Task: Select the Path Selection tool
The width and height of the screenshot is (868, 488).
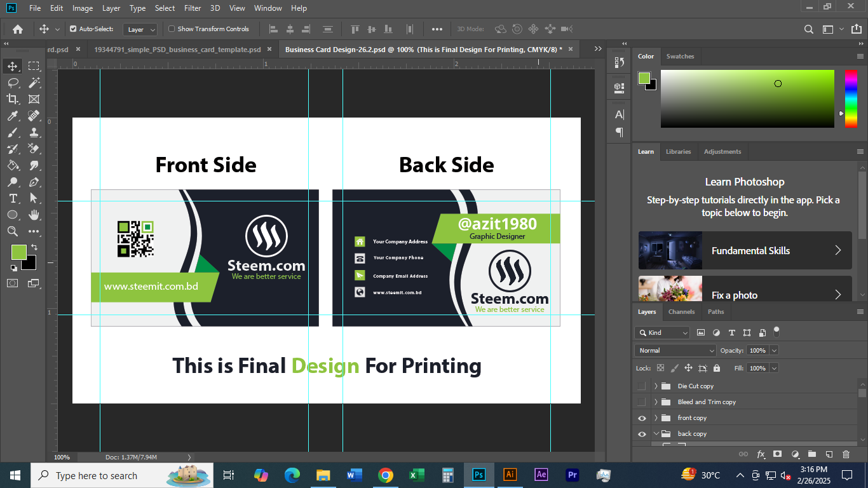Action: (34, 199)
